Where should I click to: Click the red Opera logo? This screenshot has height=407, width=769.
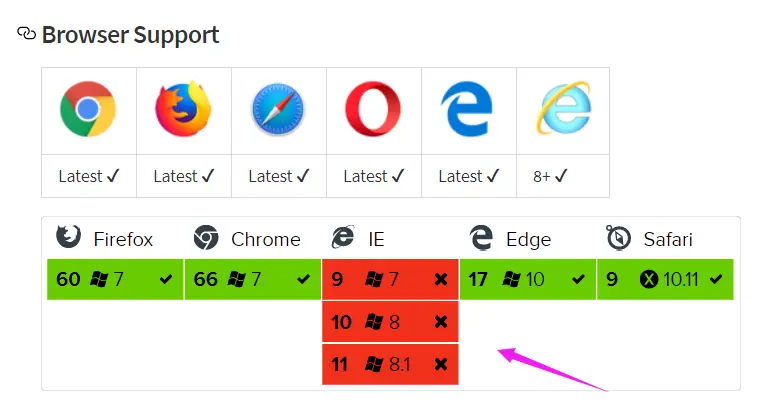(373, 110)
